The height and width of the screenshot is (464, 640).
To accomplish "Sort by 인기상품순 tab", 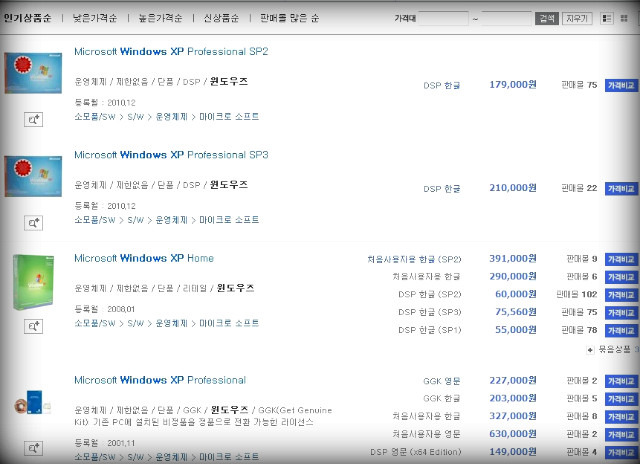I will pos(27,18).
